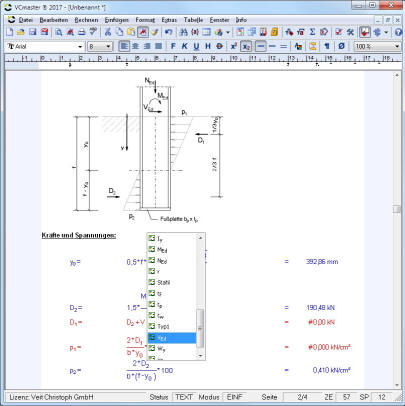
Task: Open the font size 8 dropdown
Action: (108, 47)
